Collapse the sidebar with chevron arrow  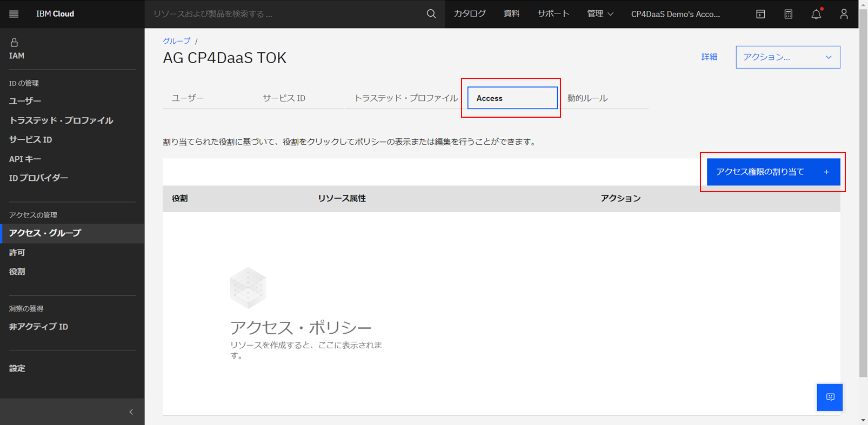[x=131, y=412]
